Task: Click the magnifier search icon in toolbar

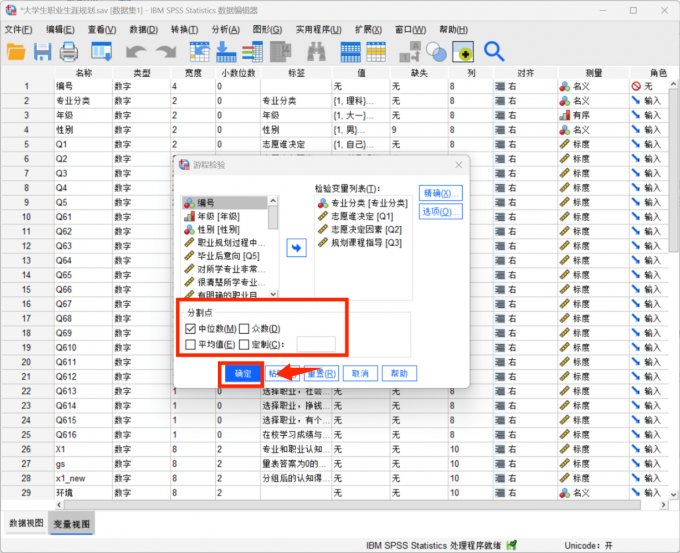Action: click(x=494, y=52)
